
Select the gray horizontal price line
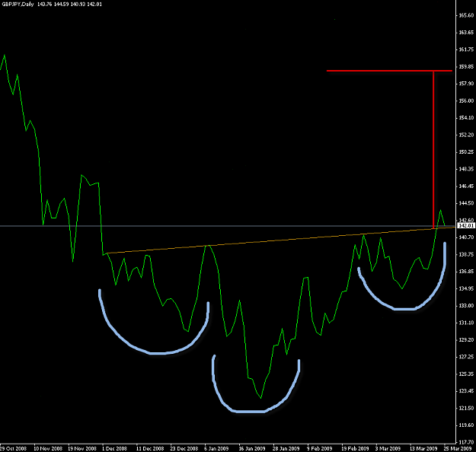pyautogui.click(x=228, y=226)
